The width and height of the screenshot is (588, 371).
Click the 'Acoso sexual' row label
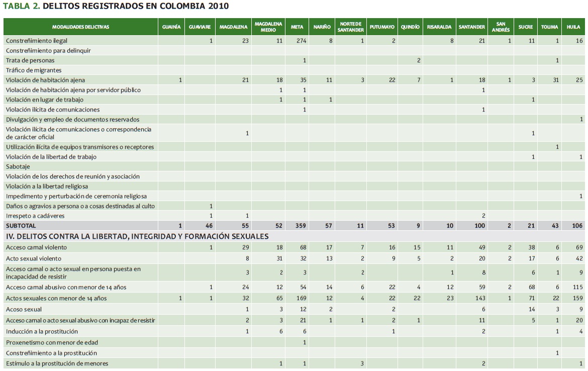point(24,310)
